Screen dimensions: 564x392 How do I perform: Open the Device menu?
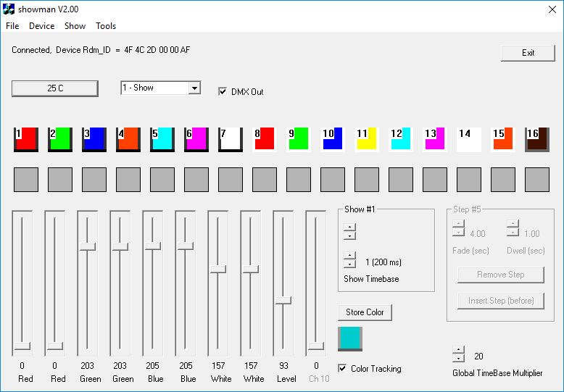click(42, 26)
